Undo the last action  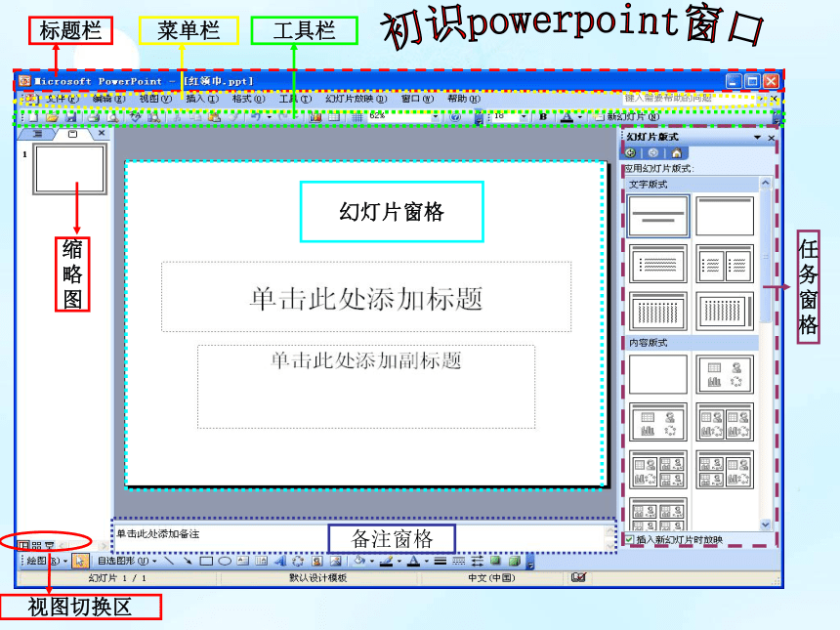coord(256,117)
